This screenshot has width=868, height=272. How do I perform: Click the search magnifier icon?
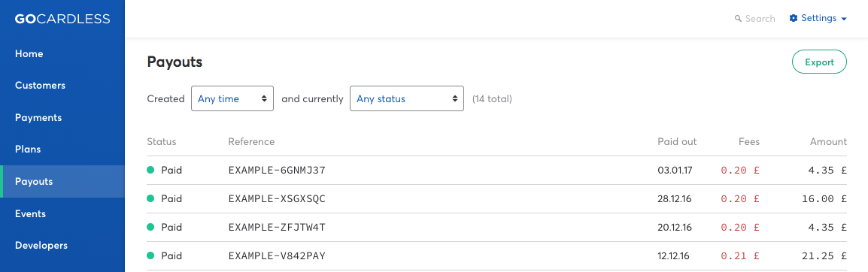click(x=738, y=19)
